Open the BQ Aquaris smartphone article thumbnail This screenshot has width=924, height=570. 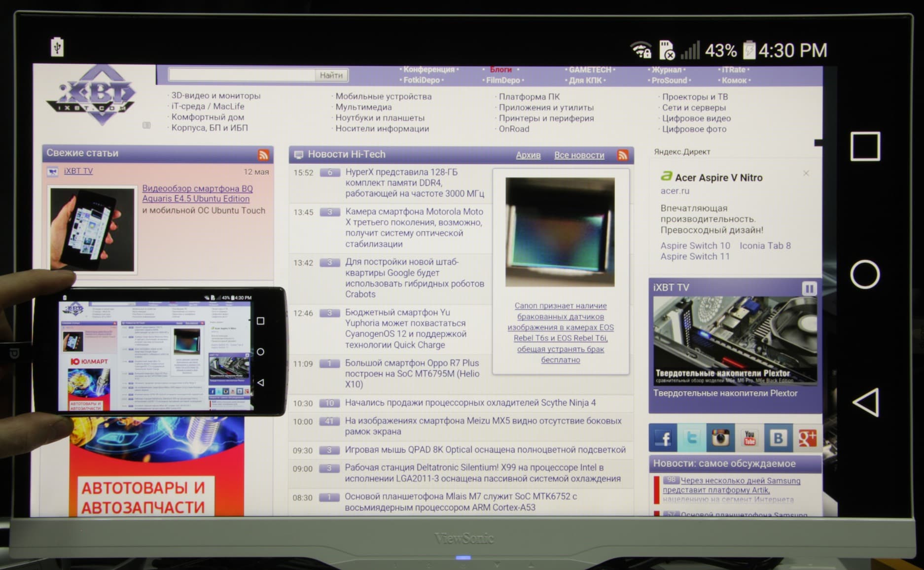(x=92, y=229)
